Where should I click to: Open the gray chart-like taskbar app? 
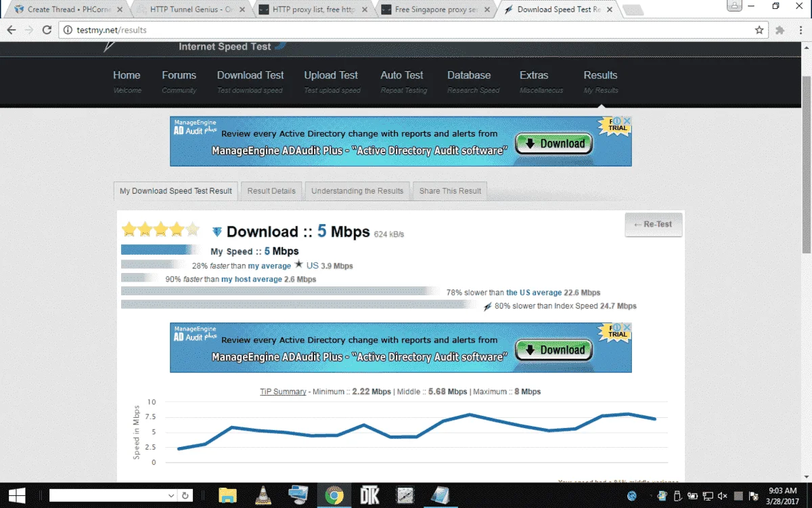pyautogui.click(x=405, y=496)
